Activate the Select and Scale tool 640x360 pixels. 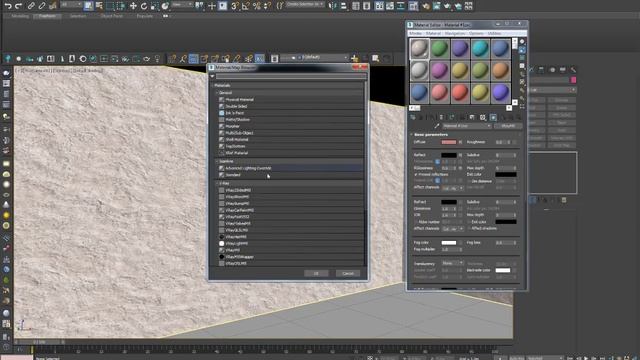(x=155, y=6)
